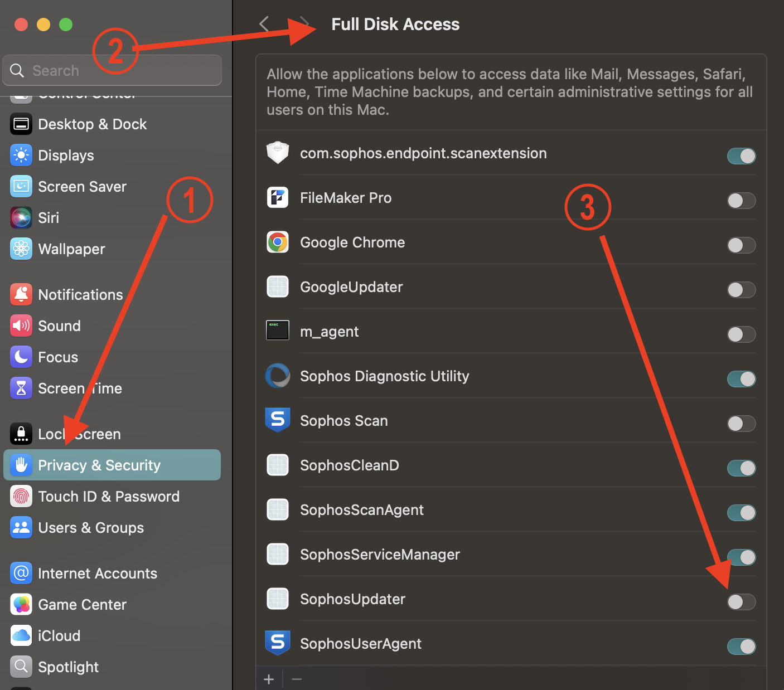Viewport: 784px width, 690px height.
Task: Click the Desktop & Dock sidebar icon
Action: (x=21, y=124)
